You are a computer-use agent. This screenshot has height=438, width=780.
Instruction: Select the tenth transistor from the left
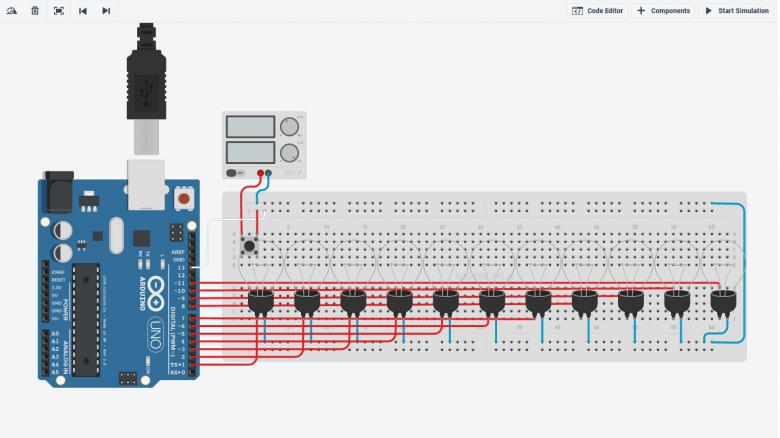coord(677,303)
